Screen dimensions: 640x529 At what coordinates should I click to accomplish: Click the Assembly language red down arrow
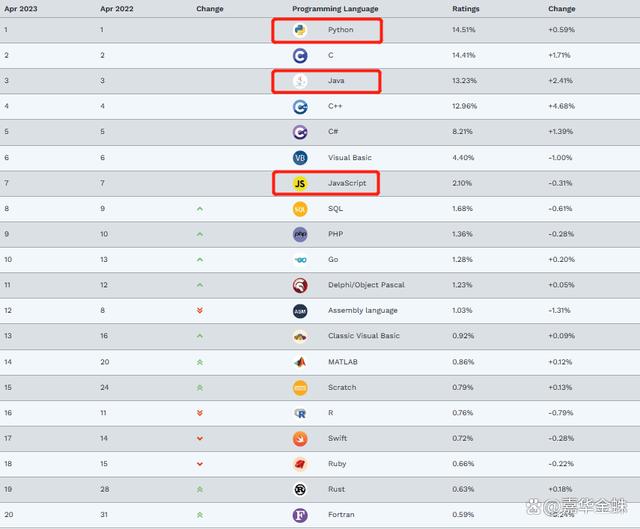coord(200,311)
